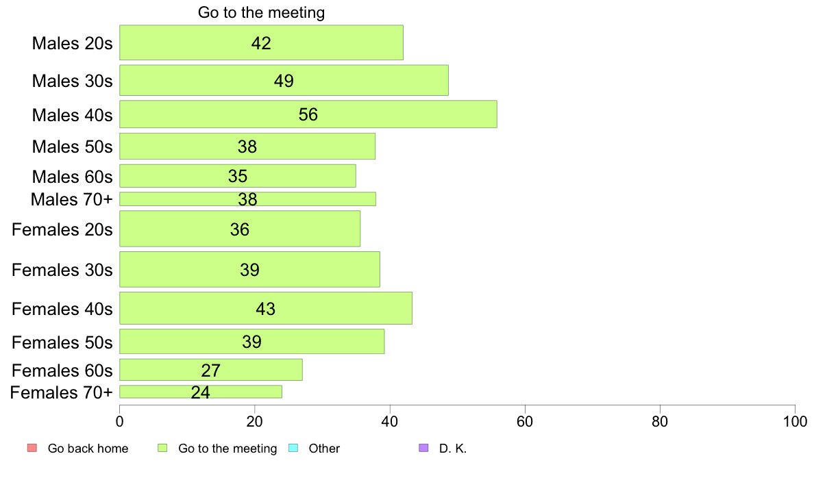Select the Females 70+ bar showing 24
The width and height of the screenshot is (814, 504).
pos(201,392)
